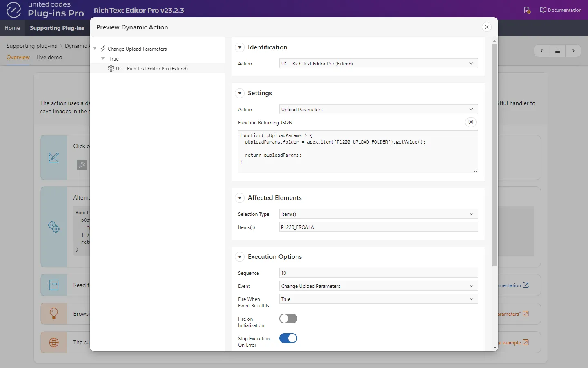Click the expand code editor icon
The height and width of the screenshot is (368, 588).
pyautogui.click(x=470, y=122)
